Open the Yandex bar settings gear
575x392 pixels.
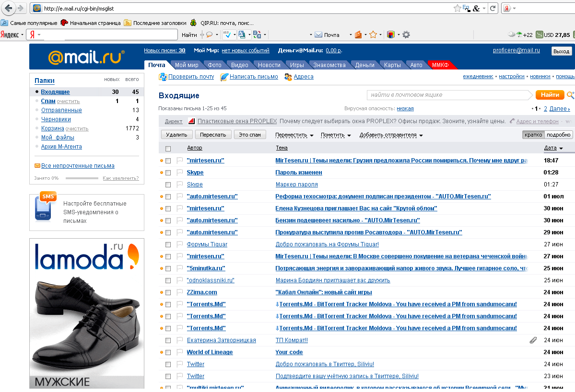[406, 35]
